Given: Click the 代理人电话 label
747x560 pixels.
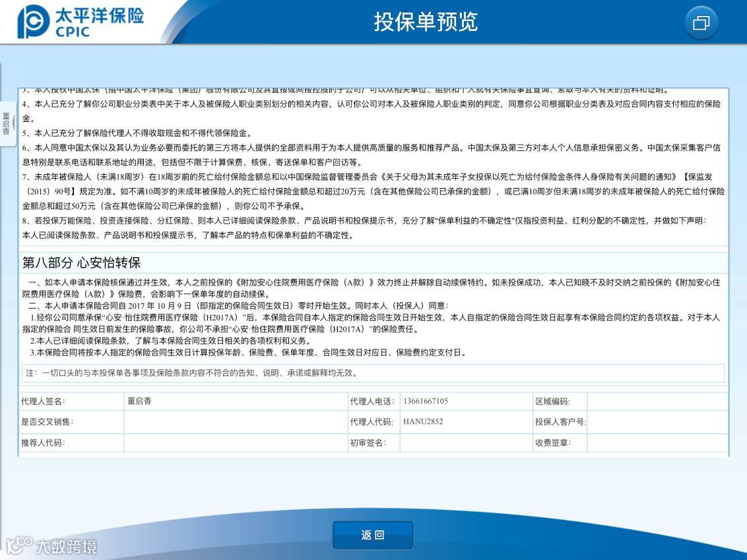Looking at the screenshot, I should 372,402.
